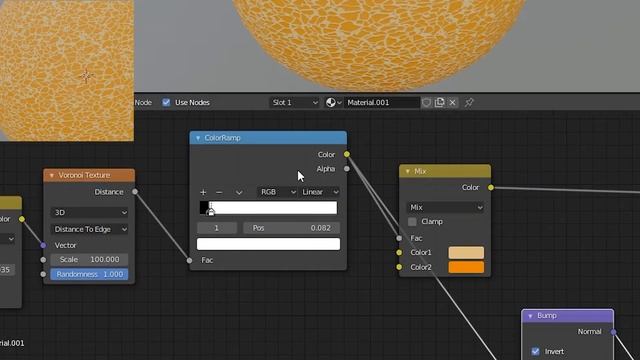Click the Voronoi Randomness input socket

pyautogui.click(x=43, y=274)
